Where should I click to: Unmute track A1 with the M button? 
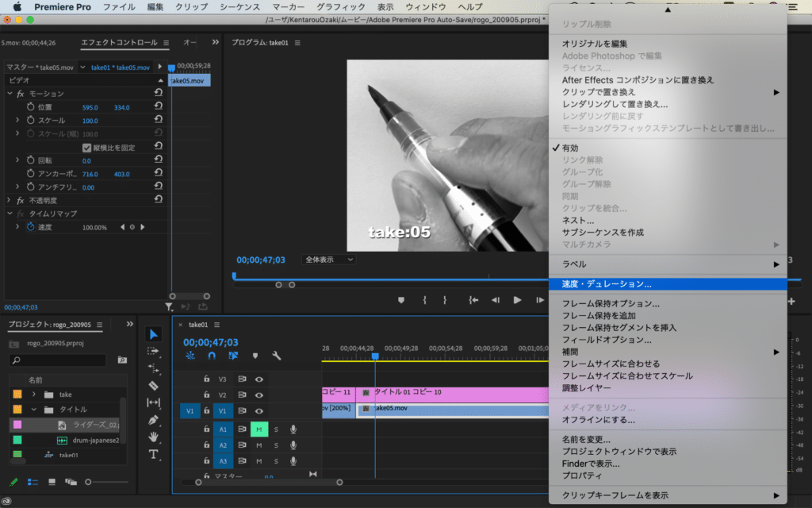click(x=259, y=429)
